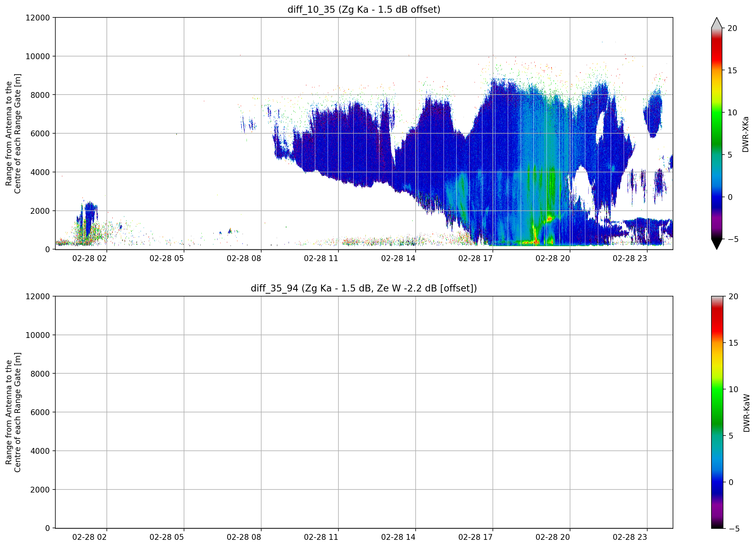Click the 02-28 08 tick label in bottom plot
756x547 pixels.
point(244,537)
